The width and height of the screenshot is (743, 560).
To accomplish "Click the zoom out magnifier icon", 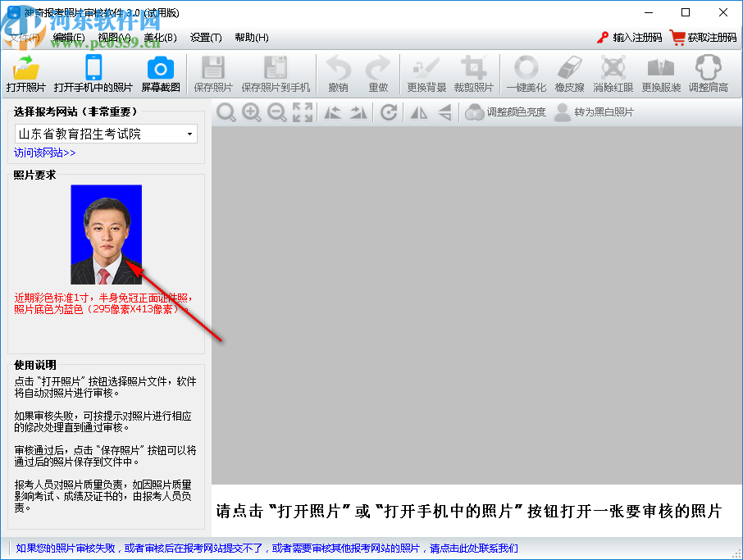I will pos(276,112).
